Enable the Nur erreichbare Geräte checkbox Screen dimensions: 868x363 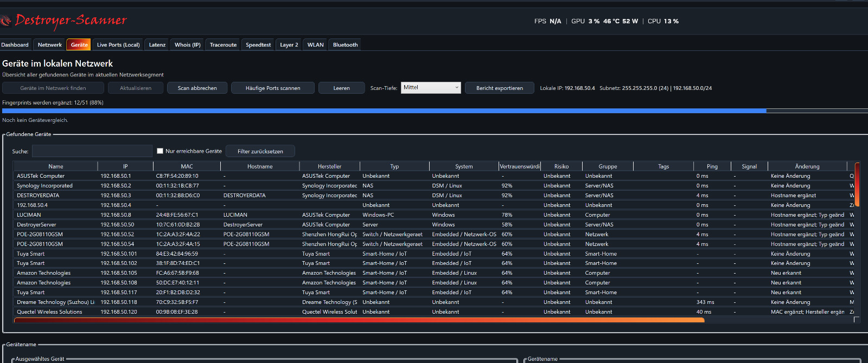point(160,151)
